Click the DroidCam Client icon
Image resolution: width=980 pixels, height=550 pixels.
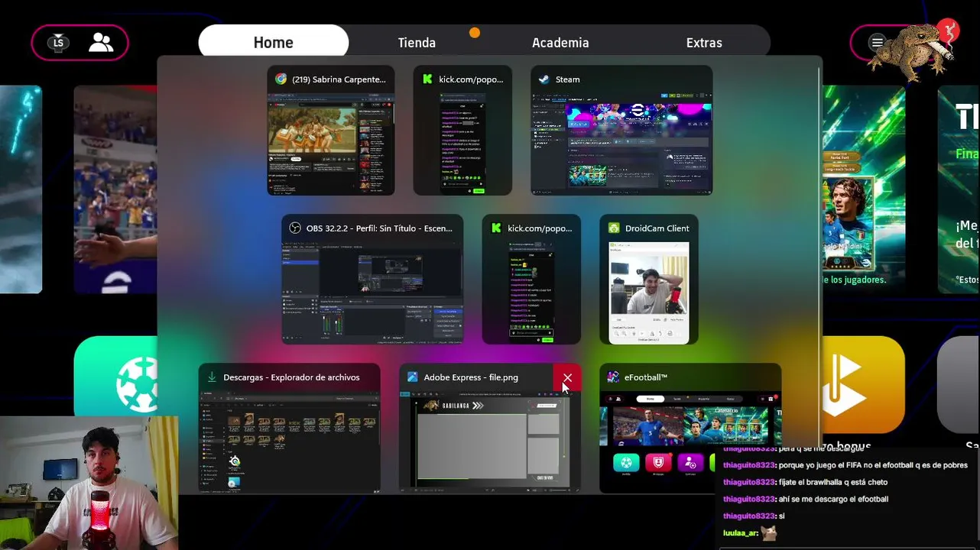pyautogui.click(x=613, y=228)
